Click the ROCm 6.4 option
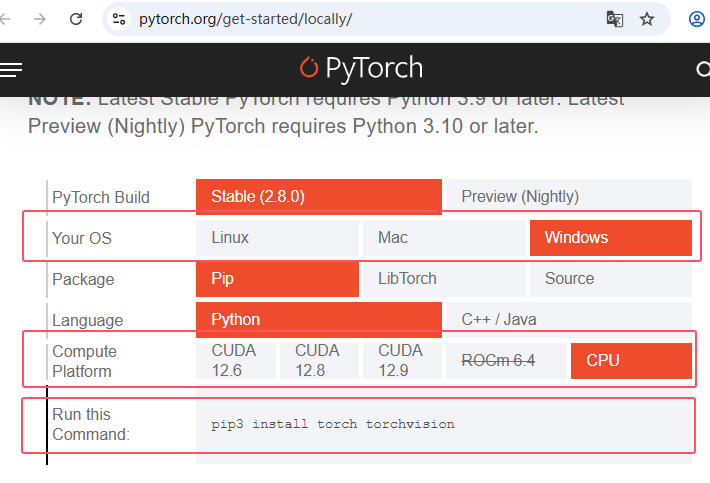Image resolution: width=710 pixels, height=483 pixels. pos(506,361)
